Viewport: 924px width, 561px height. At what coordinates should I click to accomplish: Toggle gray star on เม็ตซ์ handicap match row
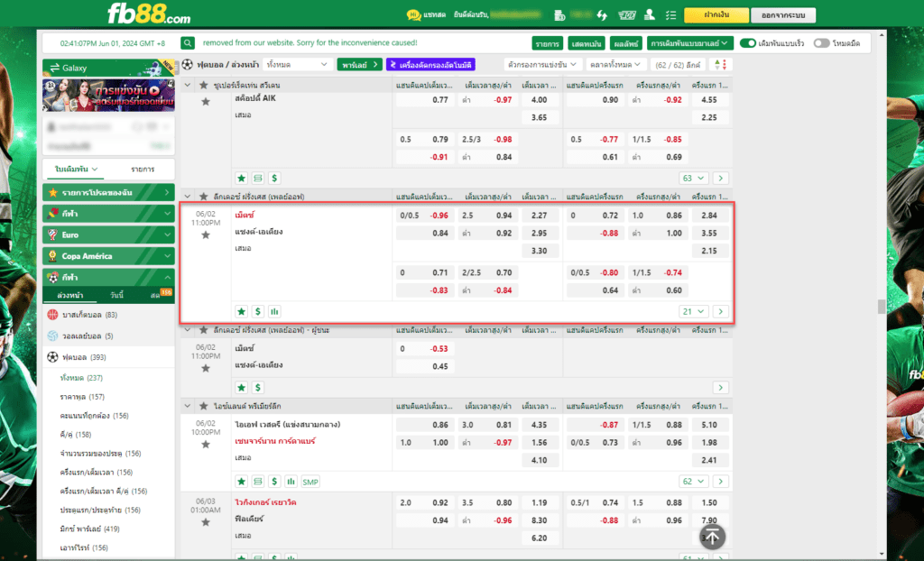206,235
